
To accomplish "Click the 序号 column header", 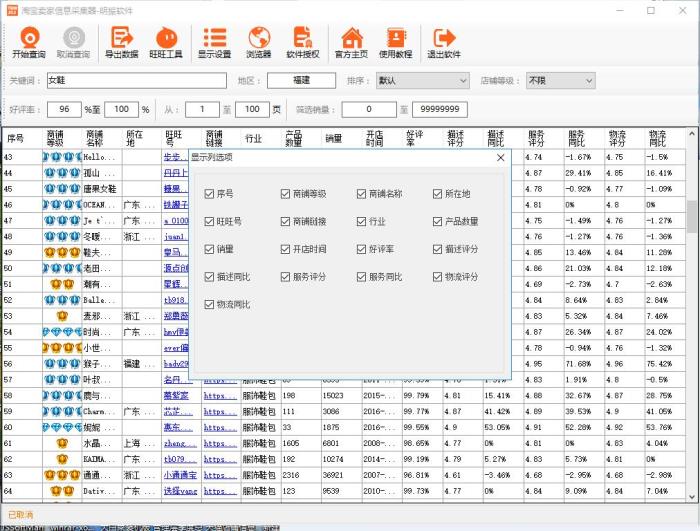I will 22,138.
